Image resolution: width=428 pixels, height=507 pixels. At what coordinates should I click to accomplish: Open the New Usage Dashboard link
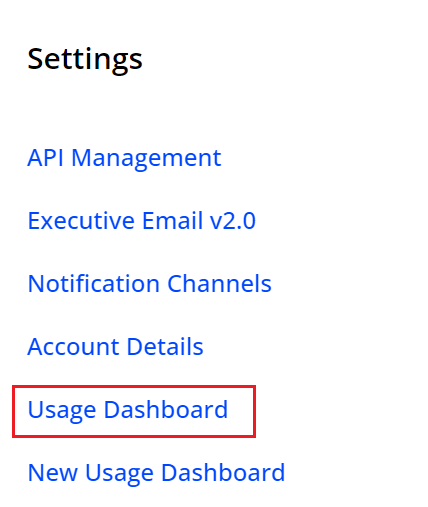click(156, 473)
